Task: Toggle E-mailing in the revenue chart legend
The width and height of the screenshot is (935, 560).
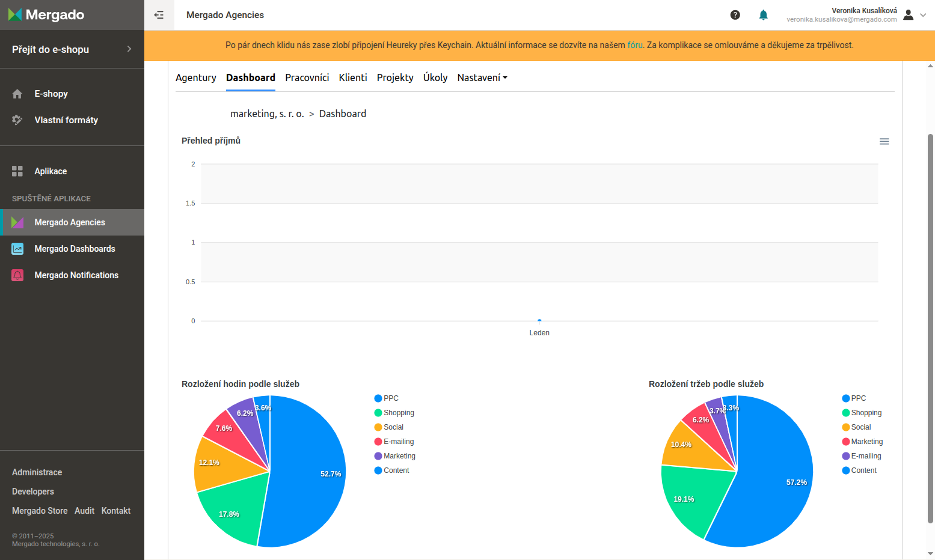Action: [x=862, y=456]
